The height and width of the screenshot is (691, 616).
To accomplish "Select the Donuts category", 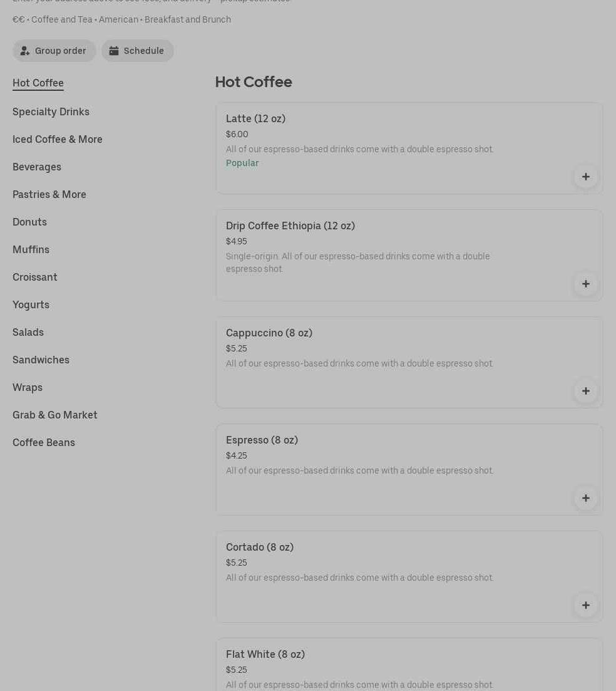I will pyautogui.click(x=29, y=222).
